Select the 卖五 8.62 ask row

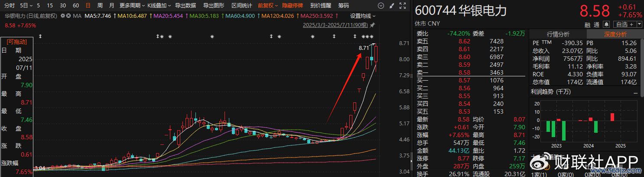[x=471, y=41]
